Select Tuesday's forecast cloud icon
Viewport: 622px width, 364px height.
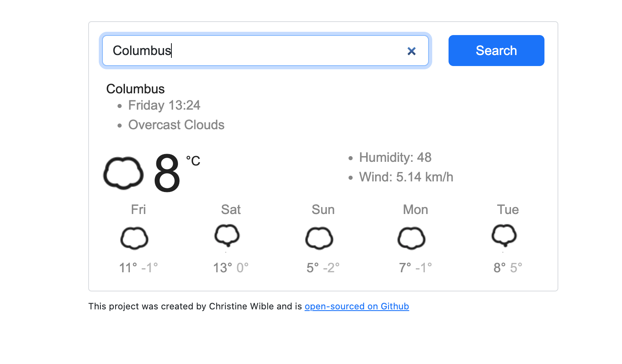point(504,236)
